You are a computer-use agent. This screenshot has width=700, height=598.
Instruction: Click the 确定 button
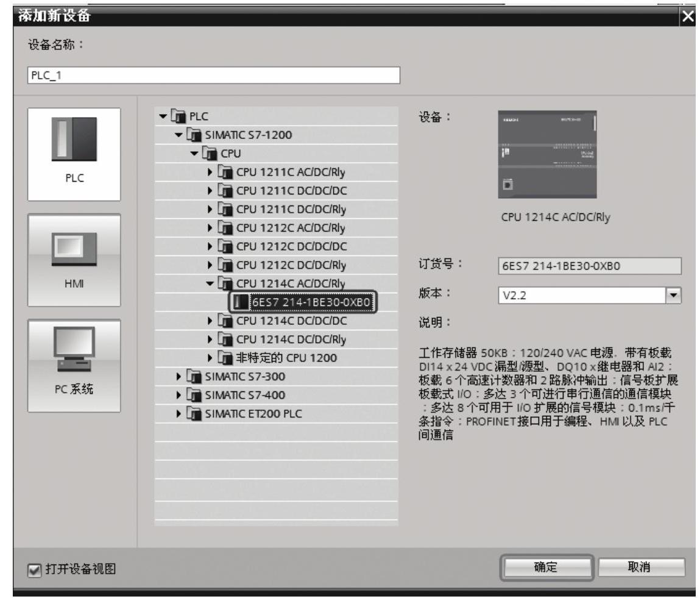pos(546,568)
